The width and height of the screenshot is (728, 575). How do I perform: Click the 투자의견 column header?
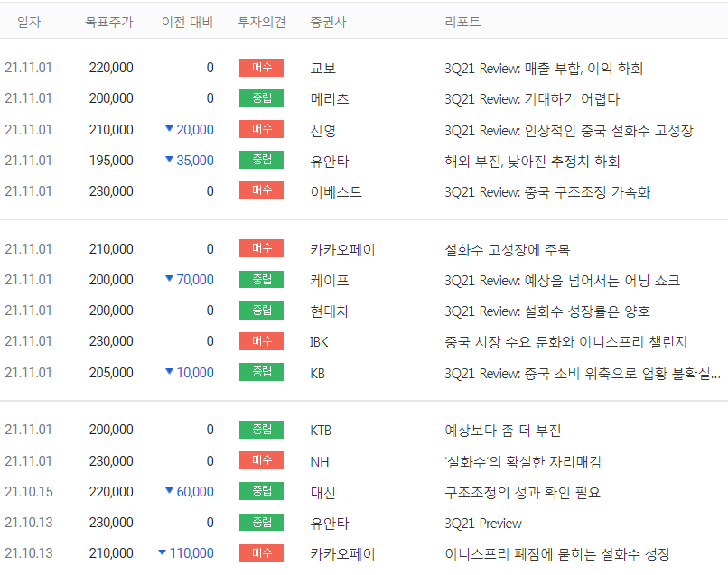(262, 22)
